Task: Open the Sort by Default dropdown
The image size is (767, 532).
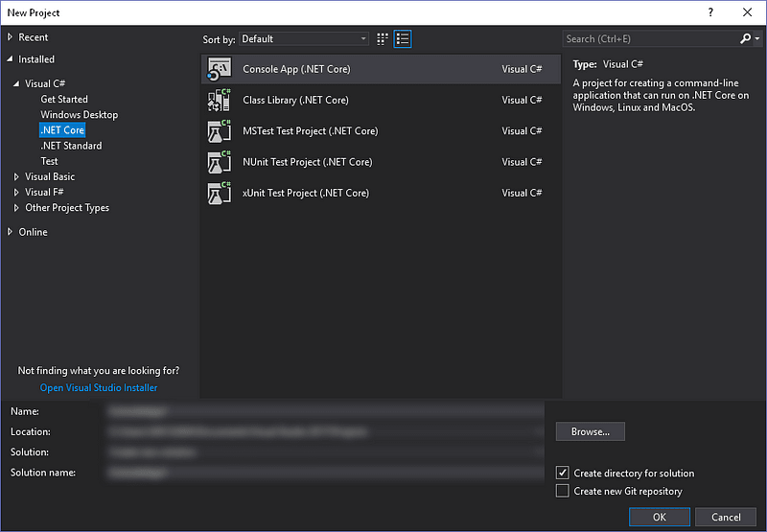Action: pyautogui.click(x=304, y=39)
